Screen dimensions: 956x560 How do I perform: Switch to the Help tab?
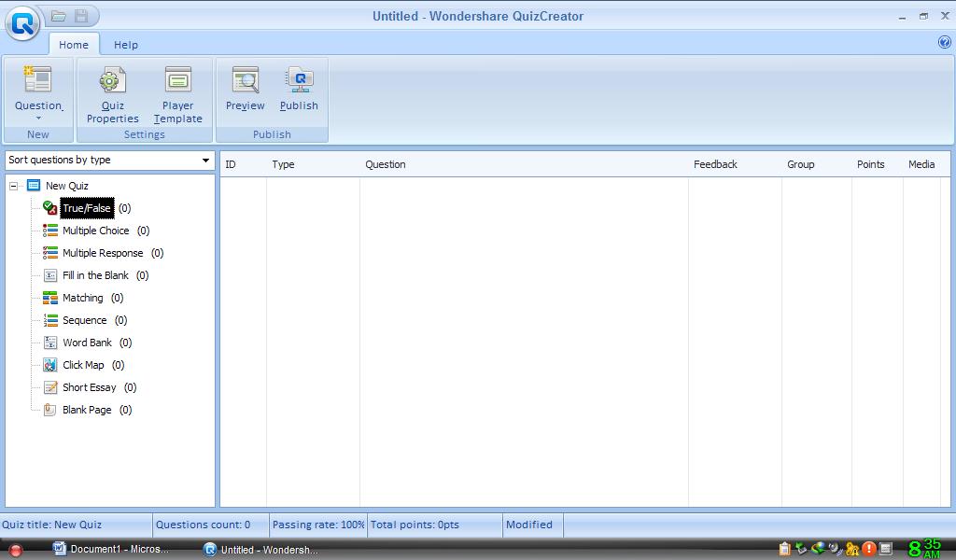126,45
